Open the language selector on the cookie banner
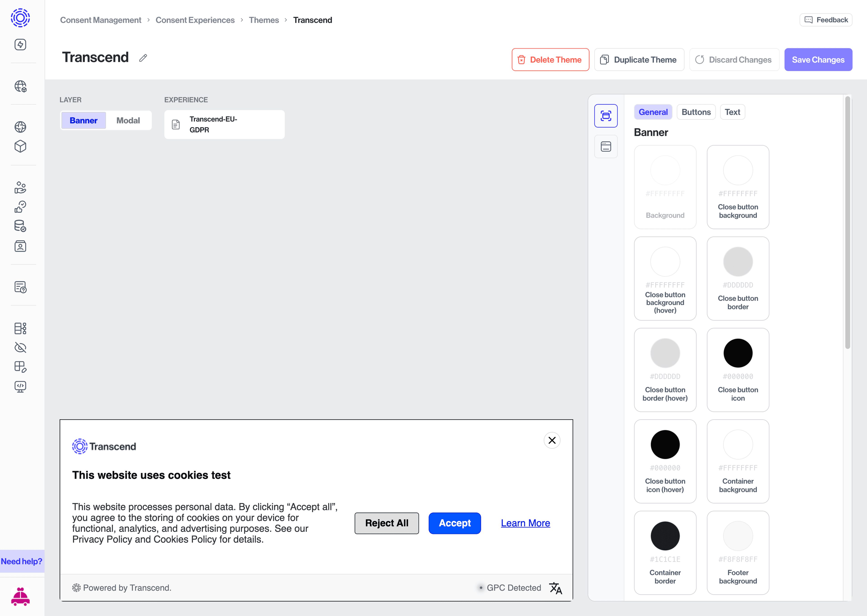 click(x=555, y=588)
